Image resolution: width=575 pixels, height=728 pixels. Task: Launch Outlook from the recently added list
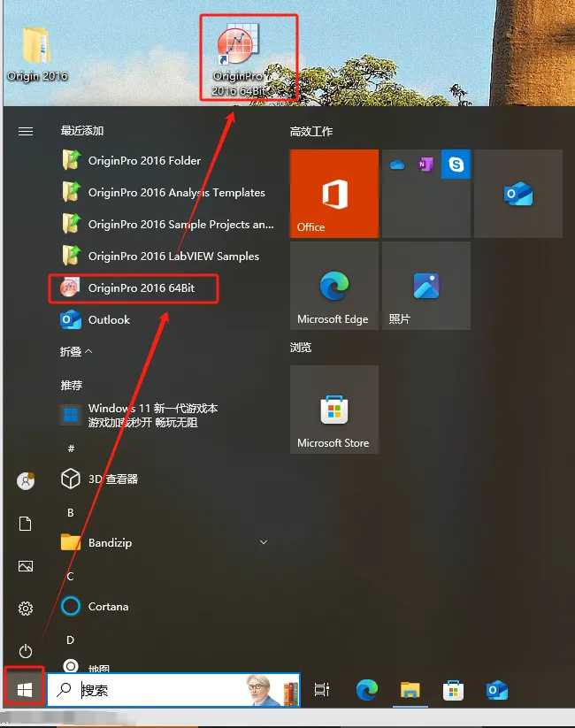click(x=96, y=320)
